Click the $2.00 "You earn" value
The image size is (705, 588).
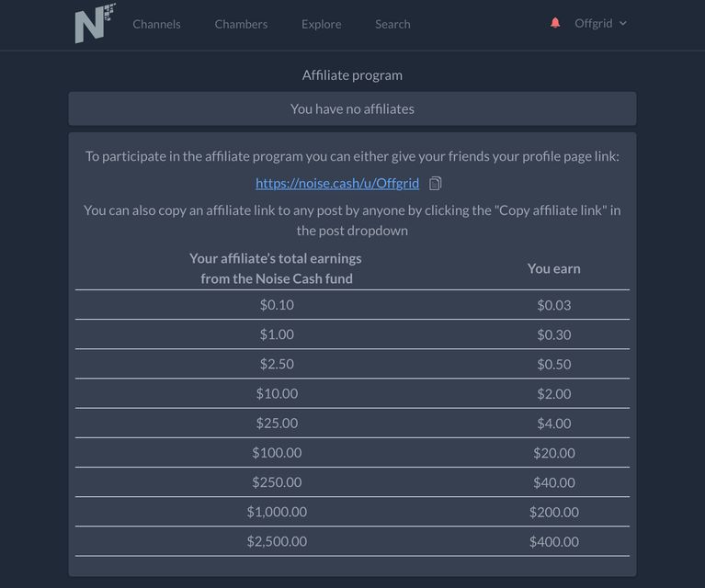click(x=553, y=393)
